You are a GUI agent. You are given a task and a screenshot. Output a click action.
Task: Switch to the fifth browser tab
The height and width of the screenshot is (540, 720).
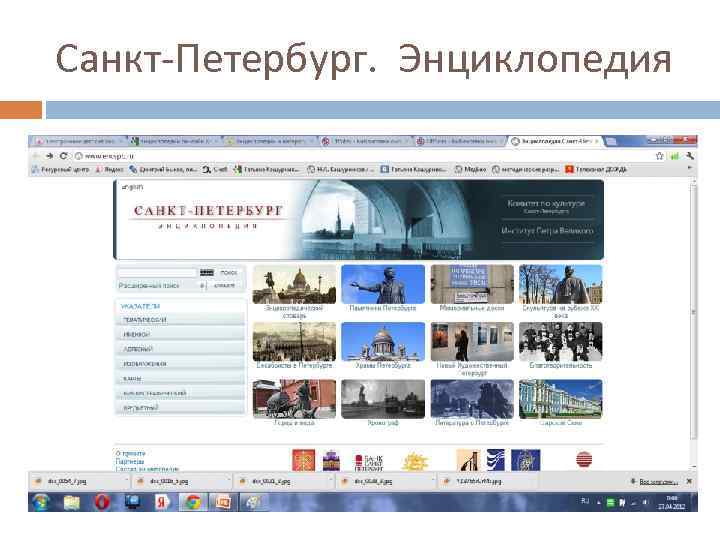(459, 141)
